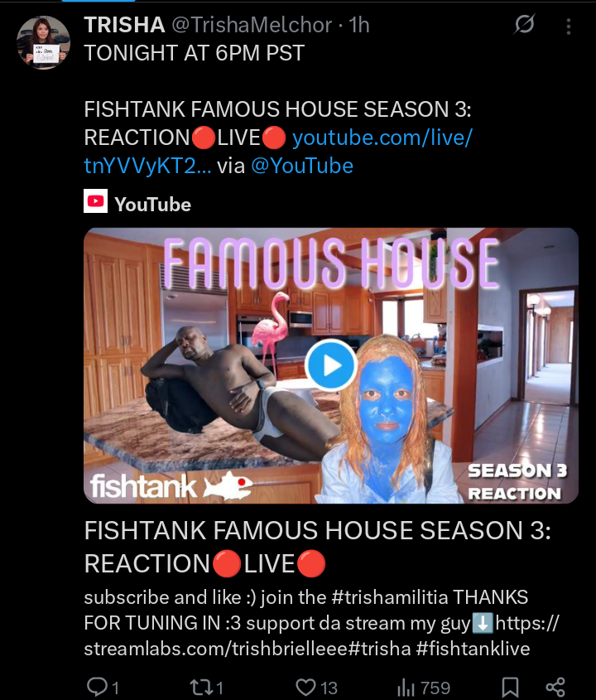Click the 1h timestamp
Screen dimensions: 596x700
(x=359, y=25)
